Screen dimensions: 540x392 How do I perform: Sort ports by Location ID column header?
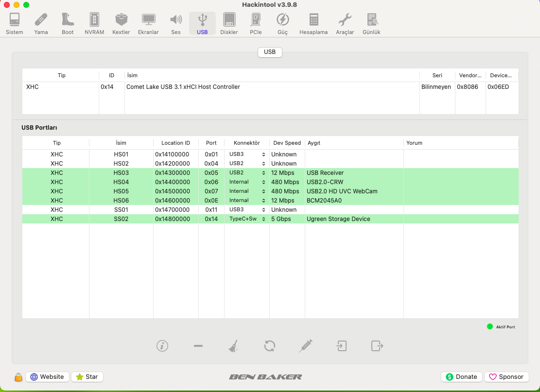(175, 143)
